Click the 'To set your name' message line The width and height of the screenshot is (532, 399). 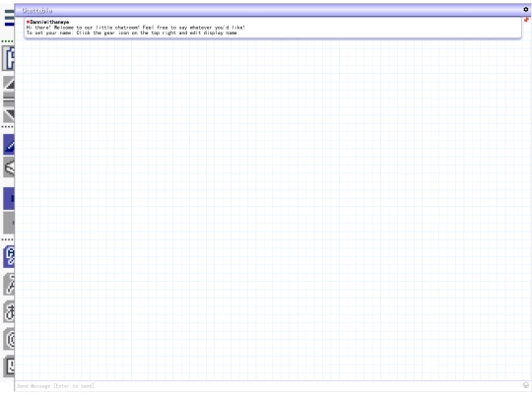[x=132, y=33]
